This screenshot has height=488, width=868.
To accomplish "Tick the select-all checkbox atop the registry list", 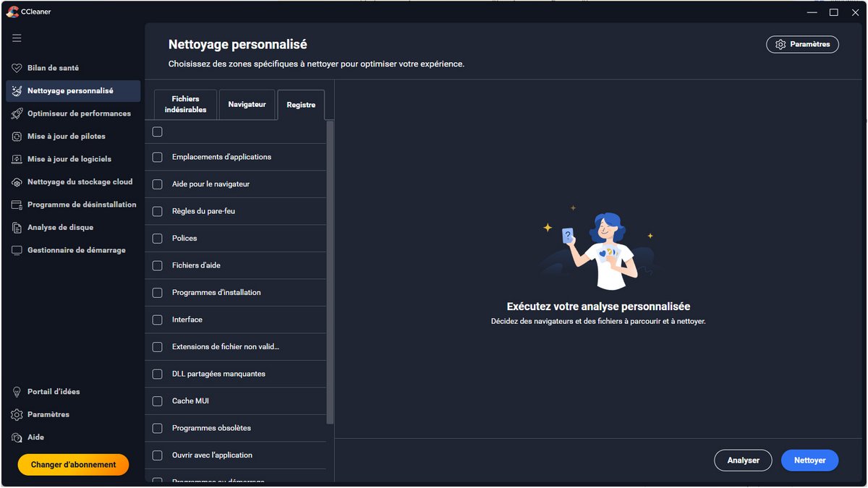I will coord(157,132).
